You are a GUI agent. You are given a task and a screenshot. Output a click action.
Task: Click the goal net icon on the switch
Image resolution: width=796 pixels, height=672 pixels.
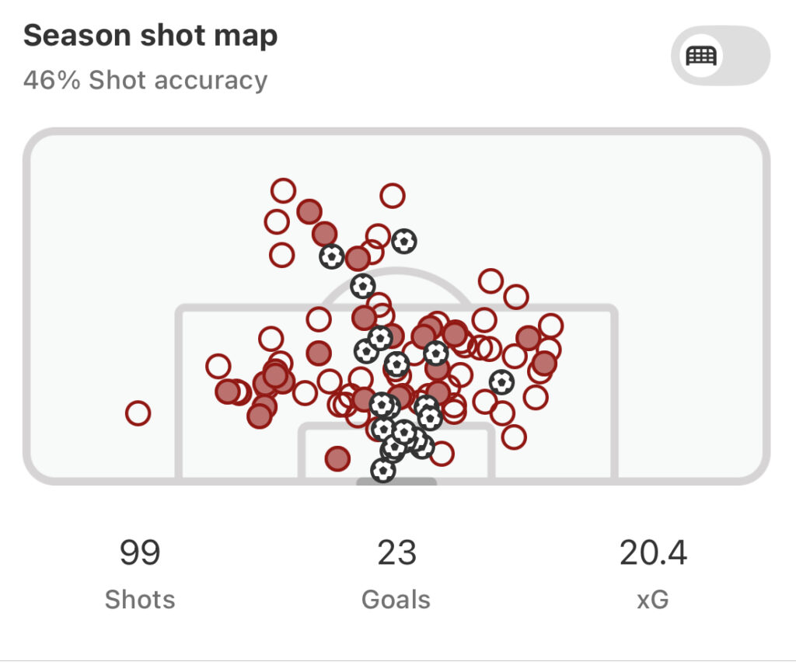(x=700, y=56)
